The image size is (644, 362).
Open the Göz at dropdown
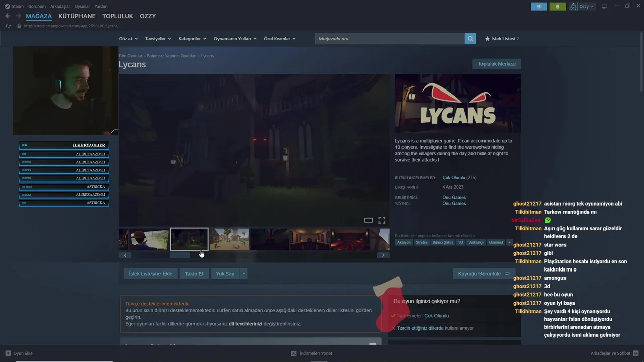[128, 39]
